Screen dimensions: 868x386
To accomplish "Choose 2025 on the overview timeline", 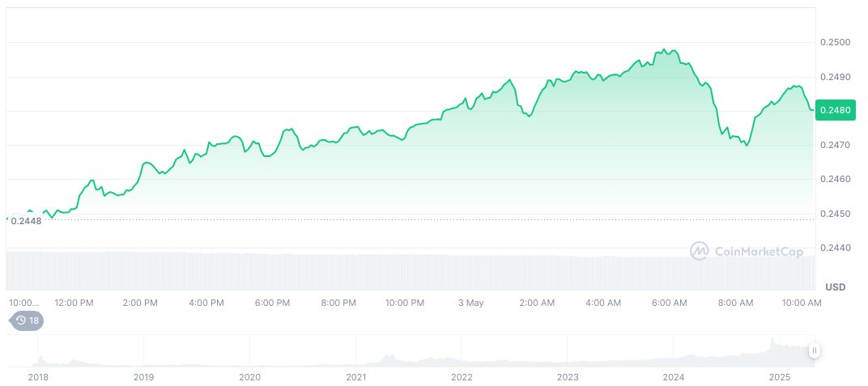I will coord(779,377).
